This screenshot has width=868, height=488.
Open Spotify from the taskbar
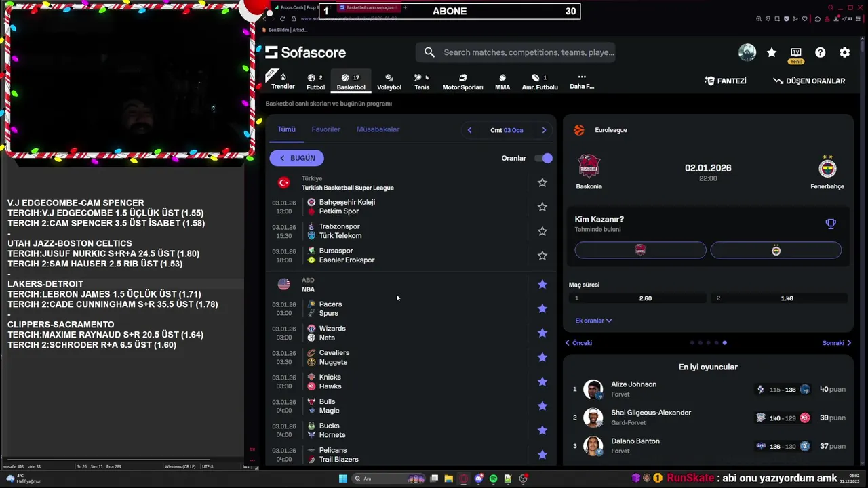tap(493, 479)
